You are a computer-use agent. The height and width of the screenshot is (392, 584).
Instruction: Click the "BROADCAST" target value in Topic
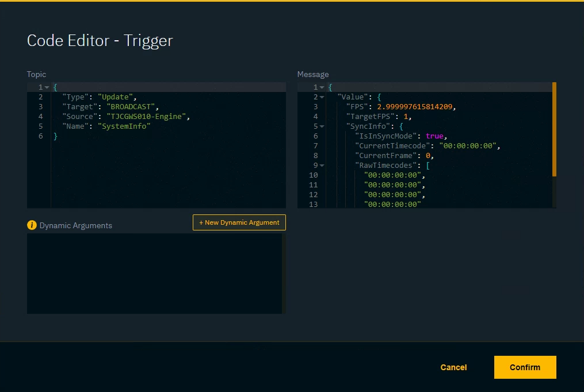coord(131,107)
